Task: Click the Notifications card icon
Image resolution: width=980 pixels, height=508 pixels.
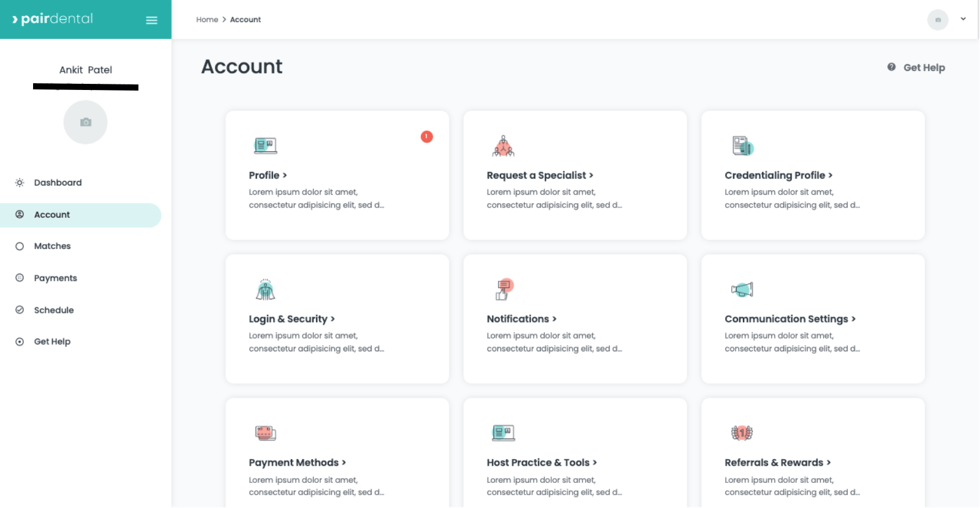Action: [503, 289]
